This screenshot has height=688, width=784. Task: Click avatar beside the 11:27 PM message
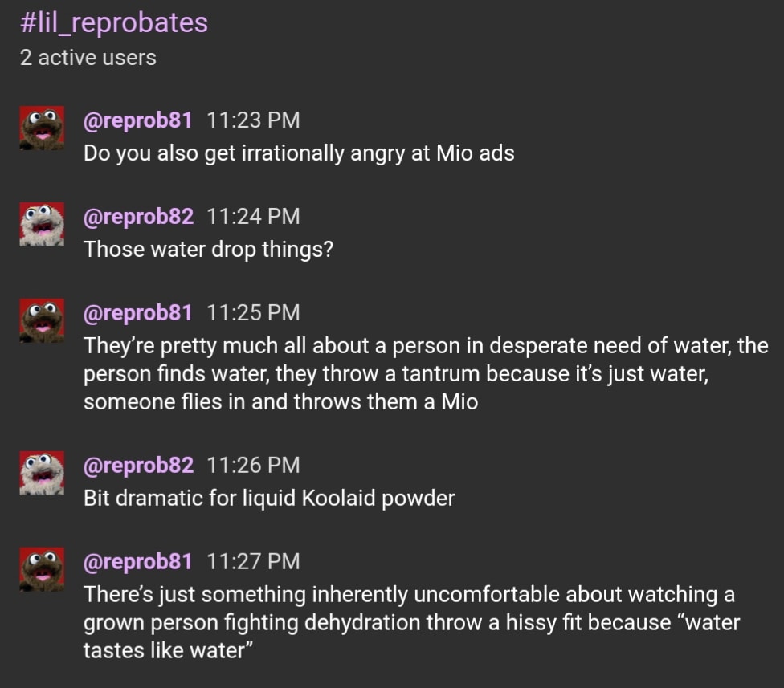(42, 569)
